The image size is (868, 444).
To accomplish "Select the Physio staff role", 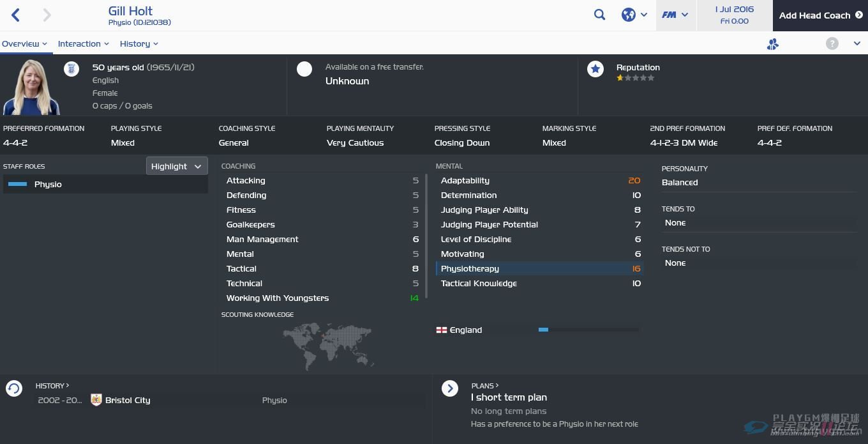I will click(105, 184).
